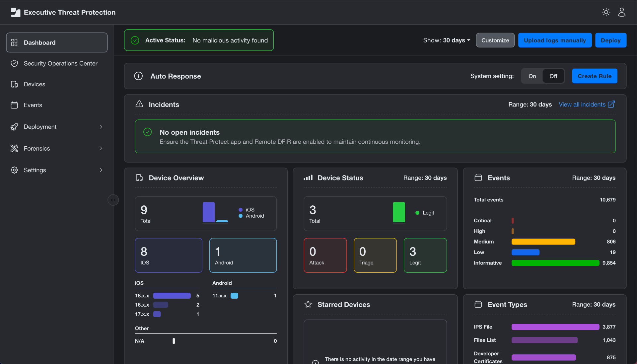Image resolution: width=637 pixels, height=364 pixels.
Task: Expand the Forensics menu chevron
Action: coord(101,148)
